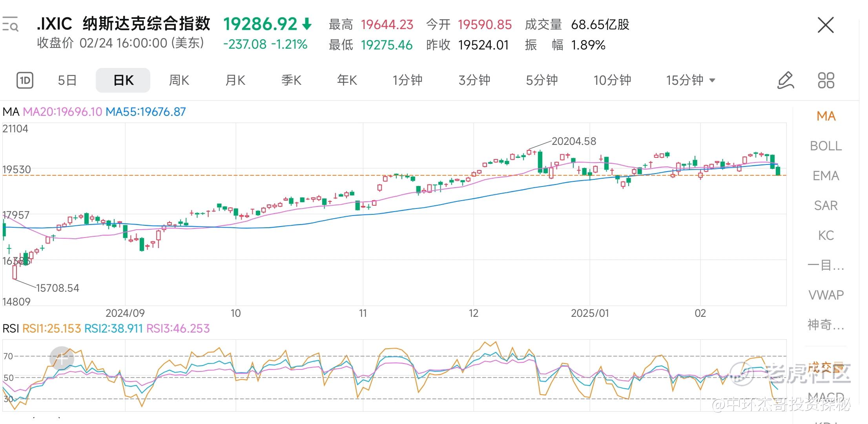Select the VWAP indicator
The width and height of the screenshot is (868, 424).
[826, 295]
